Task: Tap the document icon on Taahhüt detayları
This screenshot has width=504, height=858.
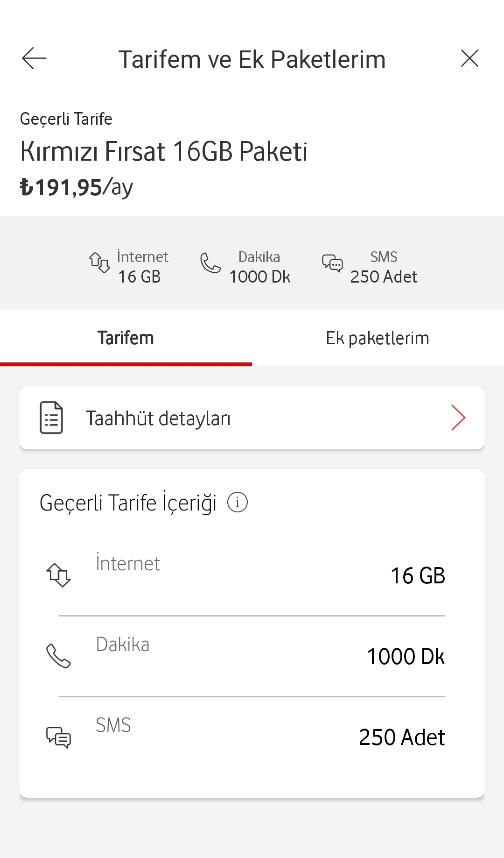Action: (51, 418)
